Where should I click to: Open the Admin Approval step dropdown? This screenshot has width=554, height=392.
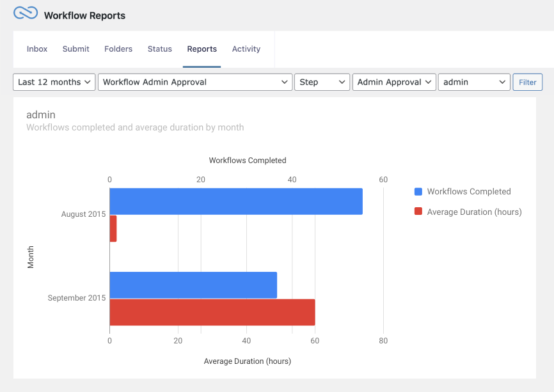click(393, 82)
